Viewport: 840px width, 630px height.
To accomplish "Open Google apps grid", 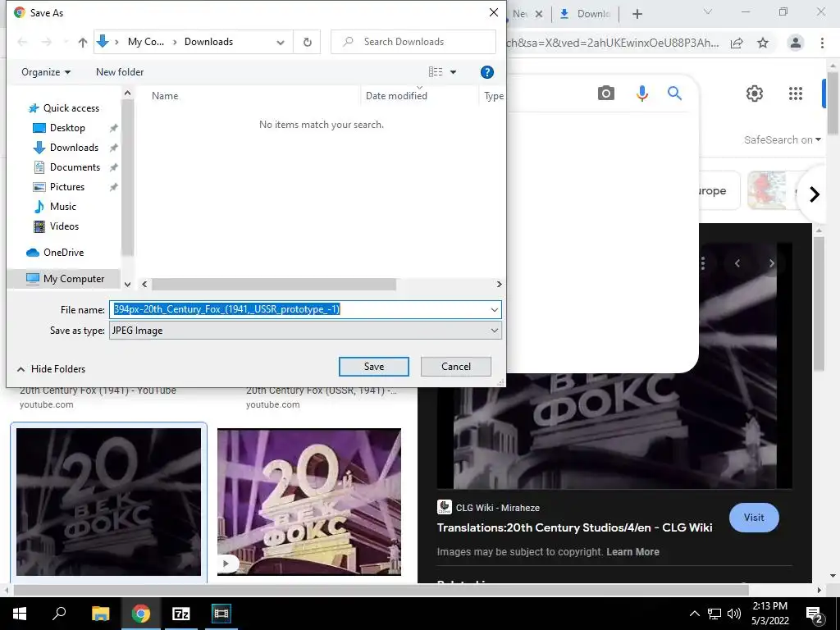I will (x=796, y=94).
